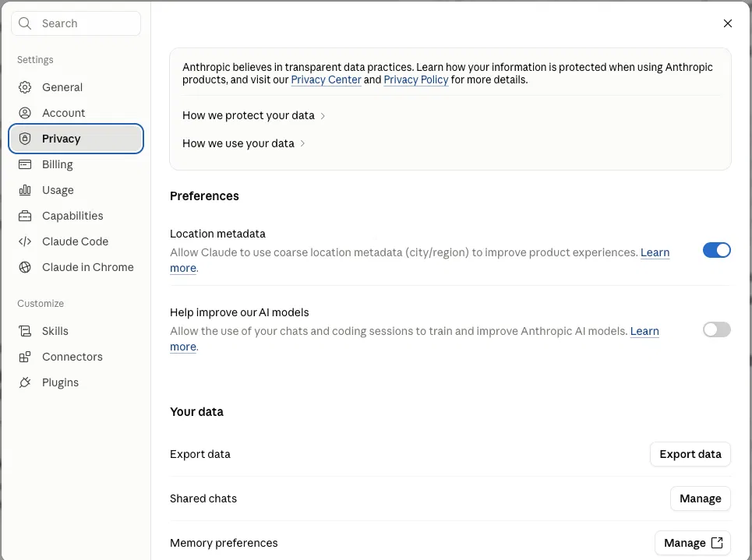Open Capabilities settings
Screen dimensions: 752x560
click(76, 216)
